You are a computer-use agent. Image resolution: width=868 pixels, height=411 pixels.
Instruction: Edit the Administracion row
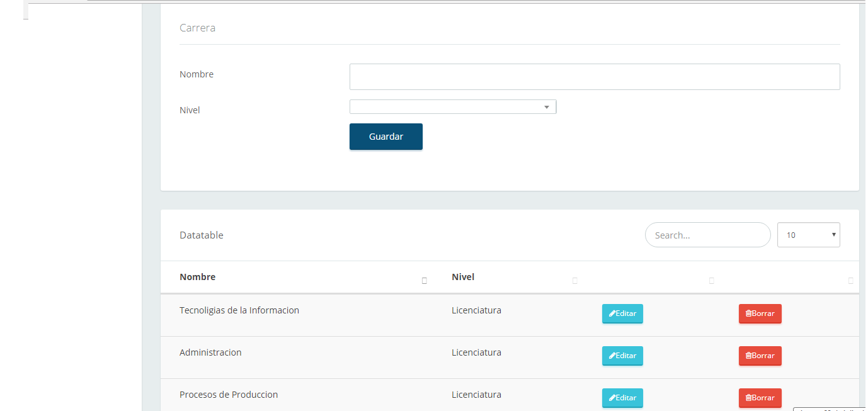(622, 356)
